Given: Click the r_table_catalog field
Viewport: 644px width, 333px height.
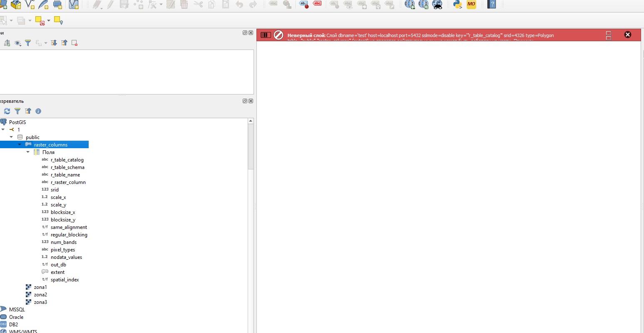Looking at the screenshot, I should tap(67, 160).
